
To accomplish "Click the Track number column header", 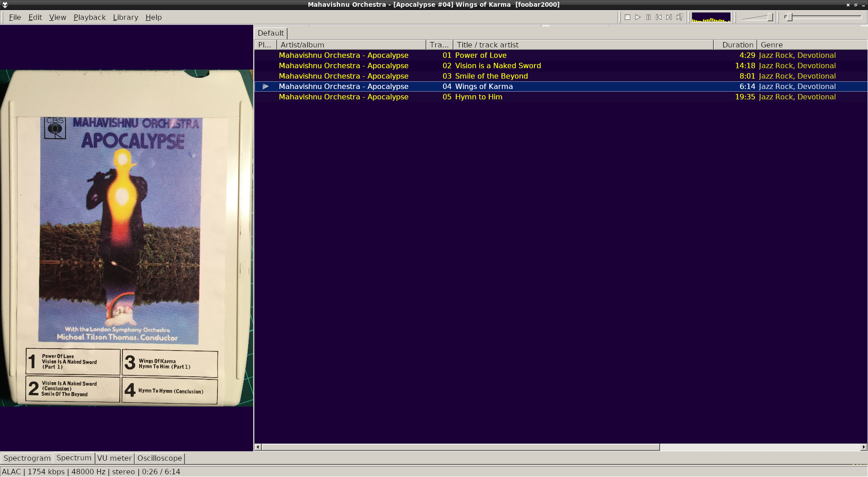I will tap(439, 45).
